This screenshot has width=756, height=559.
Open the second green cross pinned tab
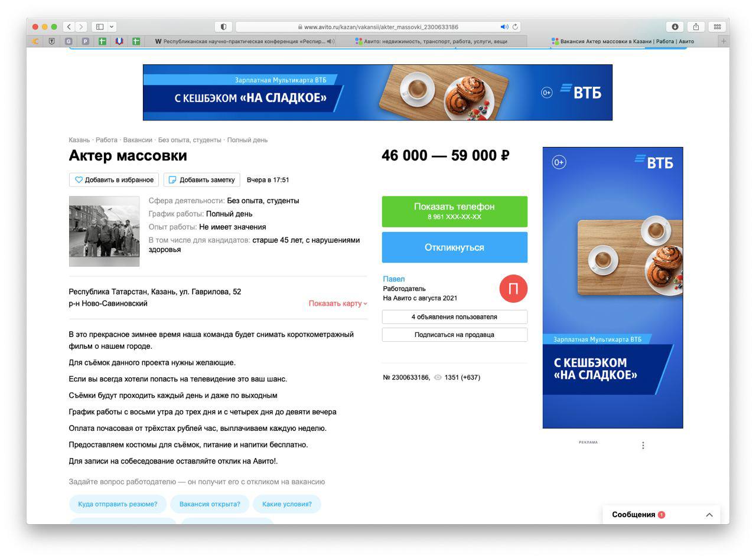click(136, 41)
